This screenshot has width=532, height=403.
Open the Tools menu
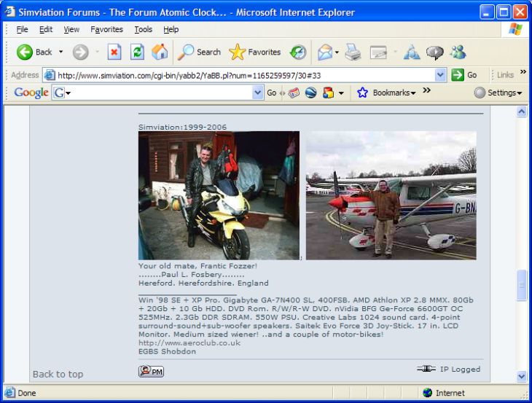pyautogui.click(x=143, y=29)
